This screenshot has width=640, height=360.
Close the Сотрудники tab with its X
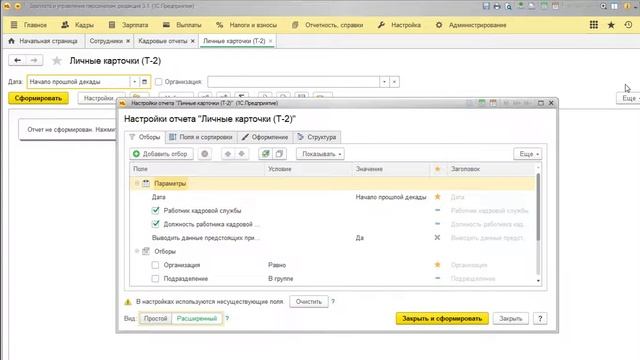click(x=128, y=41)
